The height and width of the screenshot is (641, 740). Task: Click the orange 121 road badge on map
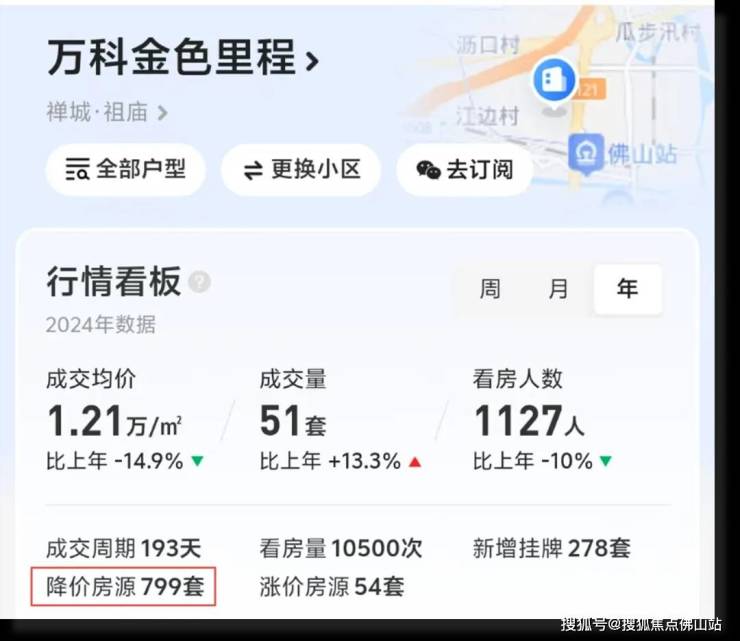[590, 89]
